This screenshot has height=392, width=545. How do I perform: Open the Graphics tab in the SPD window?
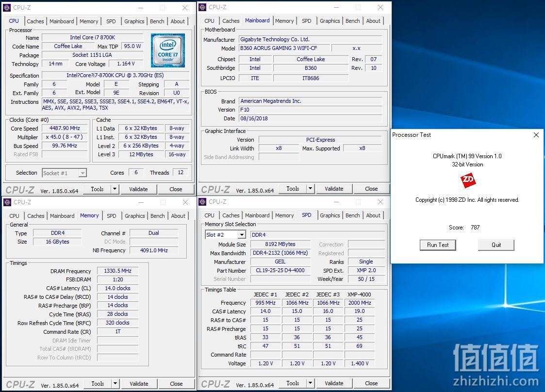point(330,215)
